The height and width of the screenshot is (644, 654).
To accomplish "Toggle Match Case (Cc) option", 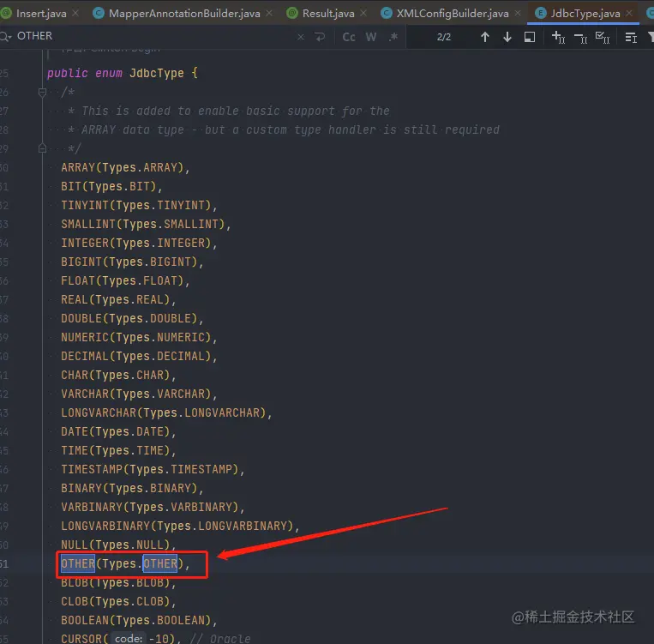I will (x=349, y=37).
